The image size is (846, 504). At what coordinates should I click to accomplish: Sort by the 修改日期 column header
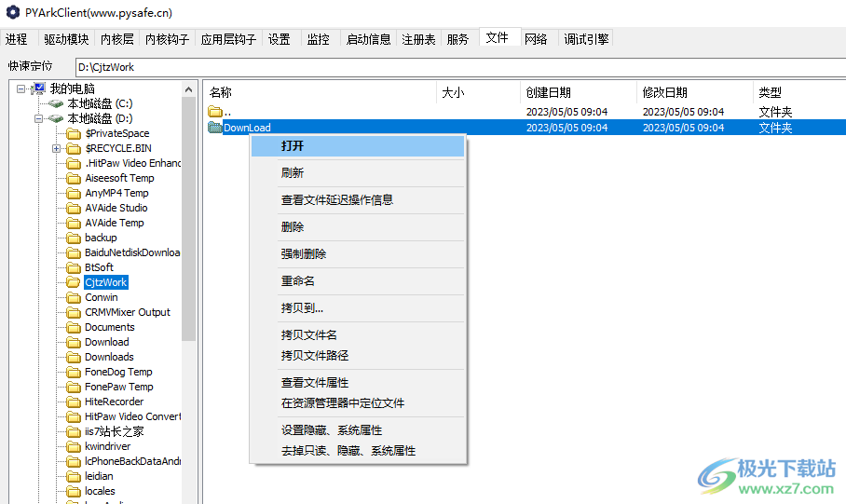click(695, 93)
